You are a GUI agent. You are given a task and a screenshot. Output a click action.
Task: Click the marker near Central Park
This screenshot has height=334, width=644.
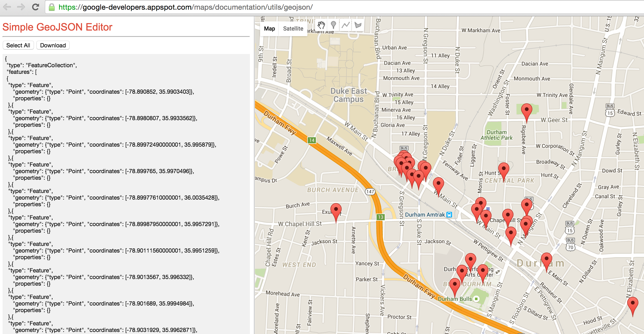(x=504, y=170)
